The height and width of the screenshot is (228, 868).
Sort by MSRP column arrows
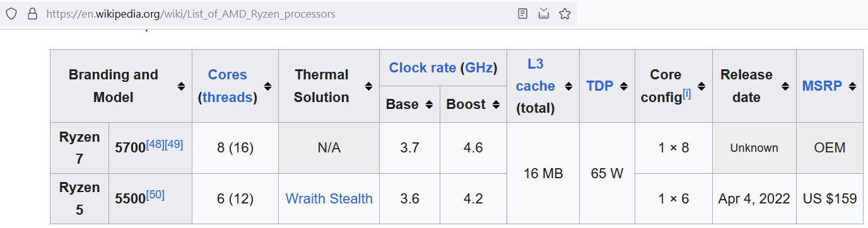(x=852, y=86)
